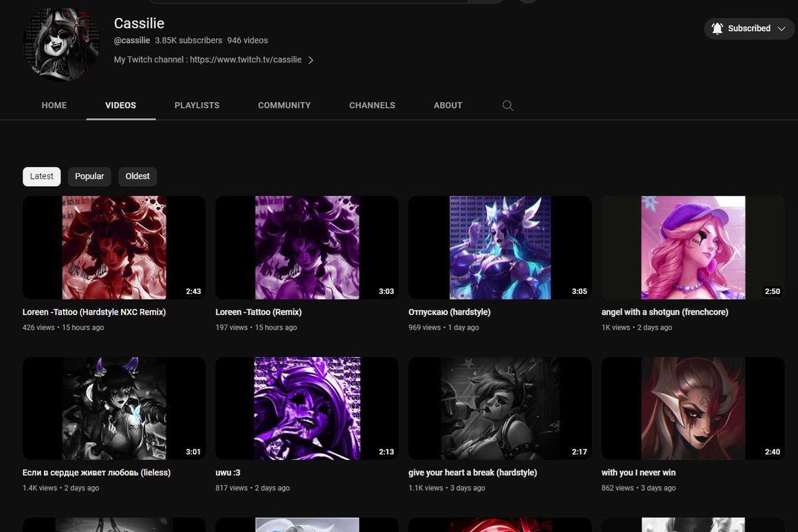Click the 862 views text
798x532 pixels.
(617, 488)
